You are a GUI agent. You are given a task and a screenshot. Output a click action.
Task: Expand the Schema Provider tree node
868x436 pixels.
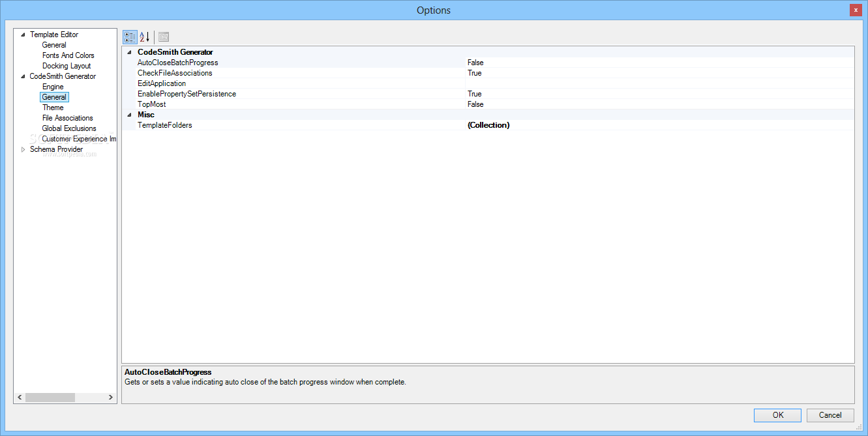(23, 149)
